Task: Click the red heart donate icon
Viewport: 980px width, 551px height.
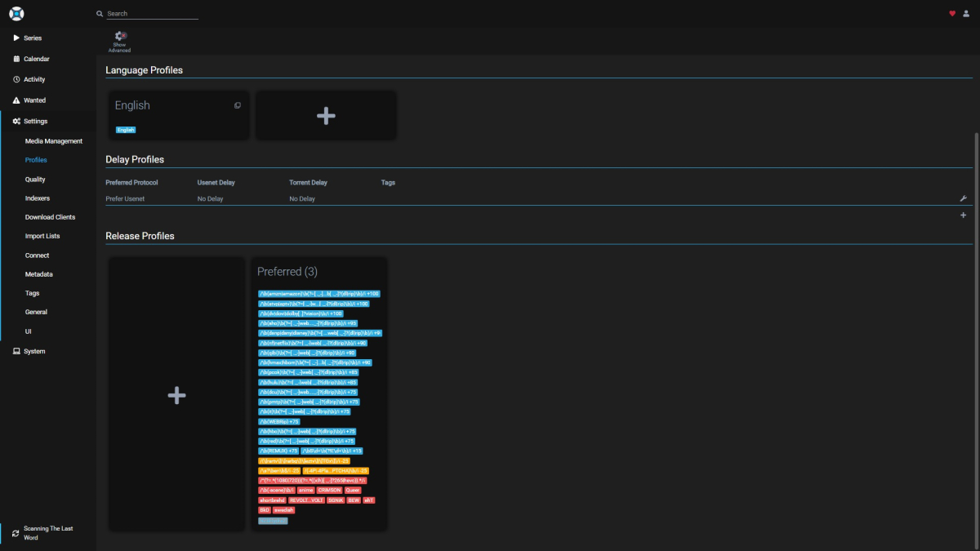Action: pyautogui.click(x=952, y=13)
